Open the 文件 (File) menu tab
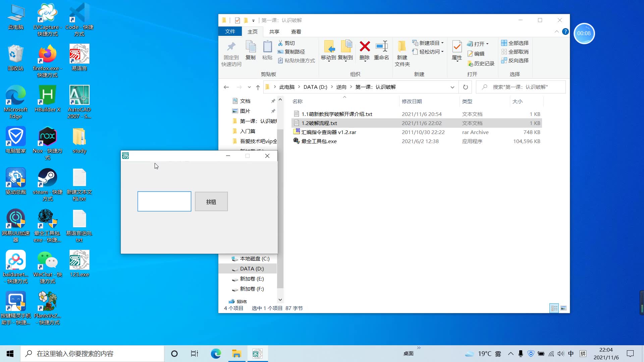Viewport: 644px width, 362px height. pos(229,32)
